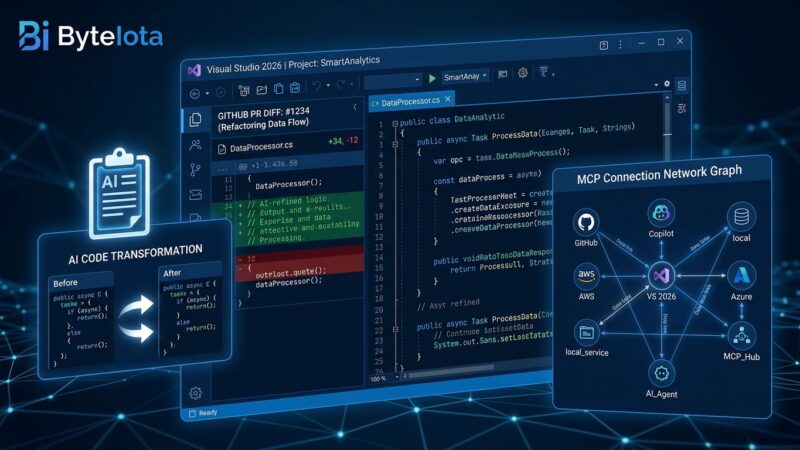Select the local database node in graph
Screen dimensions: 800x450
(741, 216)
